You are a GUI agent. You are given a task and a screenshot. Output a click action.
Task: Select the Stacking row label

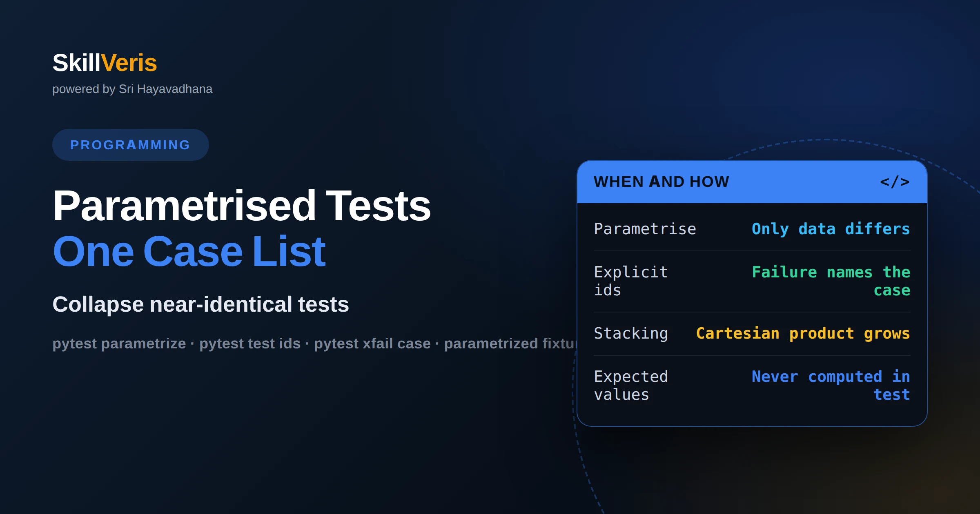pos(631,333)
